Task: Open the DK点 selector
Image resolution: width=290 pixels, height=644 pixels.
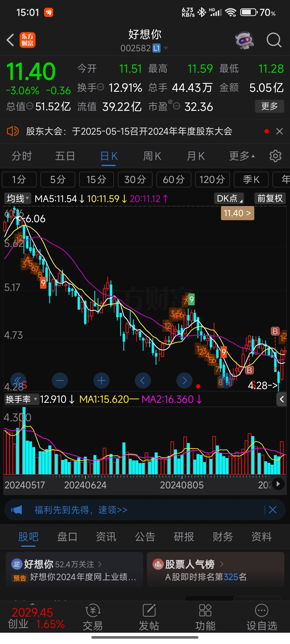Action: point(229,198)
